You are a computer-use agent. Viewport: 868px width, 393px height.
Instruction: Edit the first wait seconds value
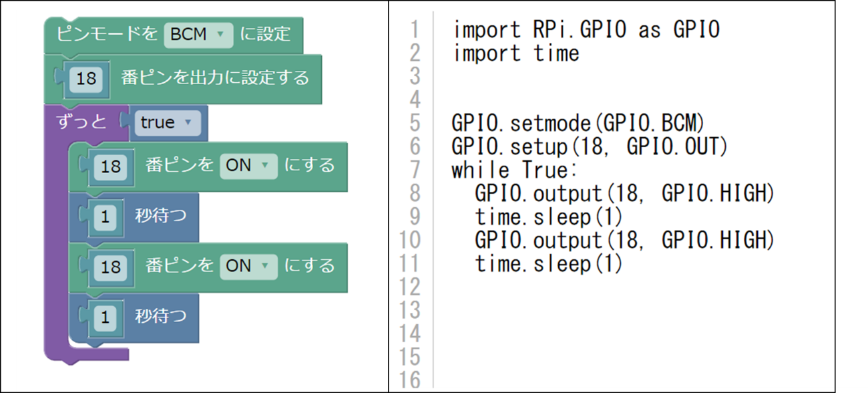105,217
